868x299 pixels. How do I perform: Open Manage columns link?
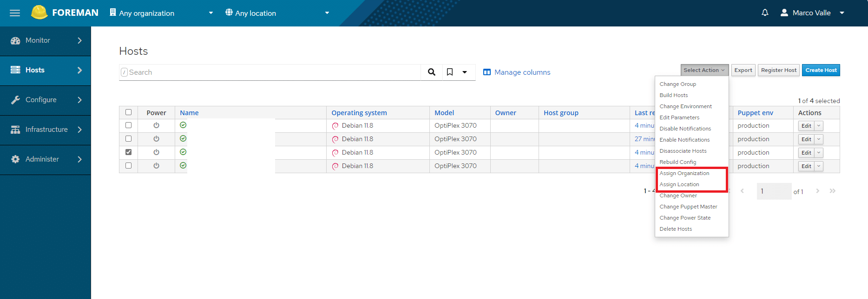point(517,72)
